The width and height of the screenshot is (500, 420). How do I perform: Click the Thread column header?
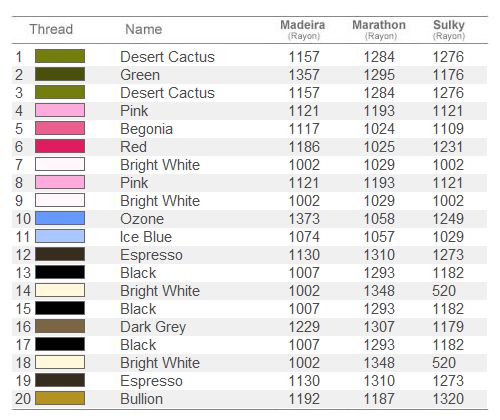tap(51, 29)
